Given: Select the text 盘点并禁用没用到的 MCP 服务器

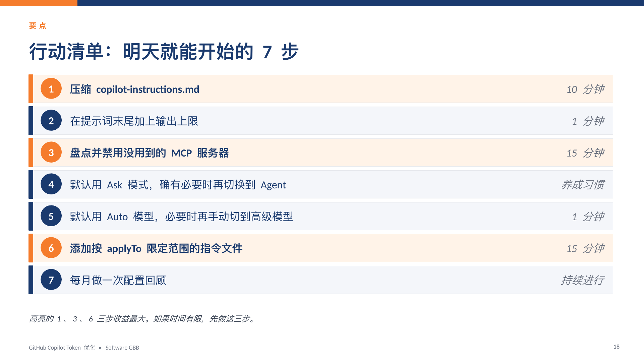Looking at the screenshot, I should 149,153.
